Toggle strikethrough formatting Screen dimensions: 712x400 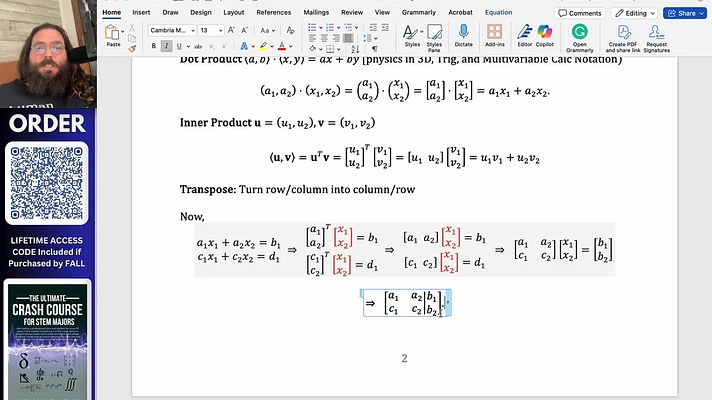(x=198, y=46)
